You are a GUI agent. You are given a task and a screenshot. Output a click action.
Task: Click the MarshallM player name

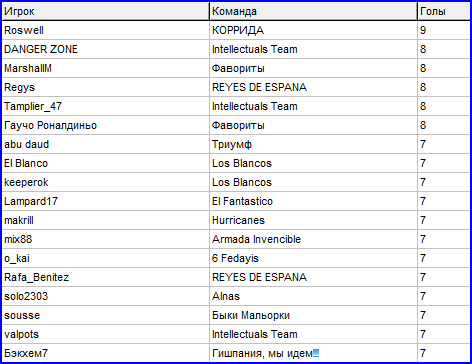pos(28,68)
